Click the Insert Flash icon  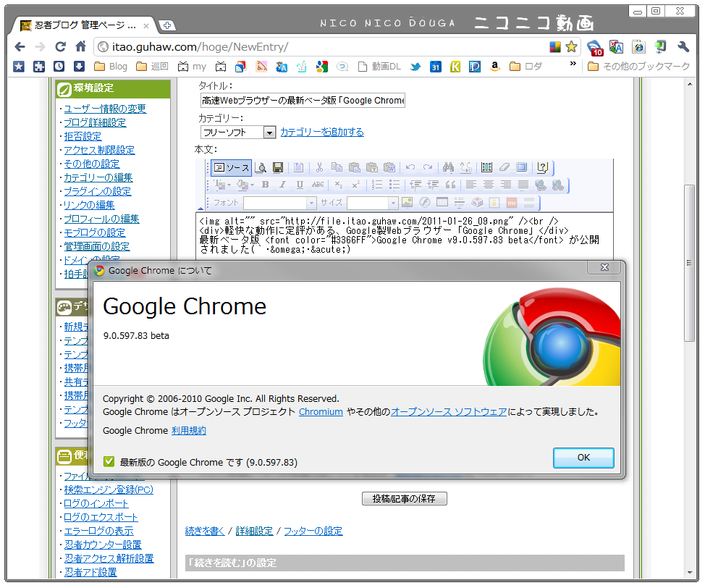pos(424,203)
